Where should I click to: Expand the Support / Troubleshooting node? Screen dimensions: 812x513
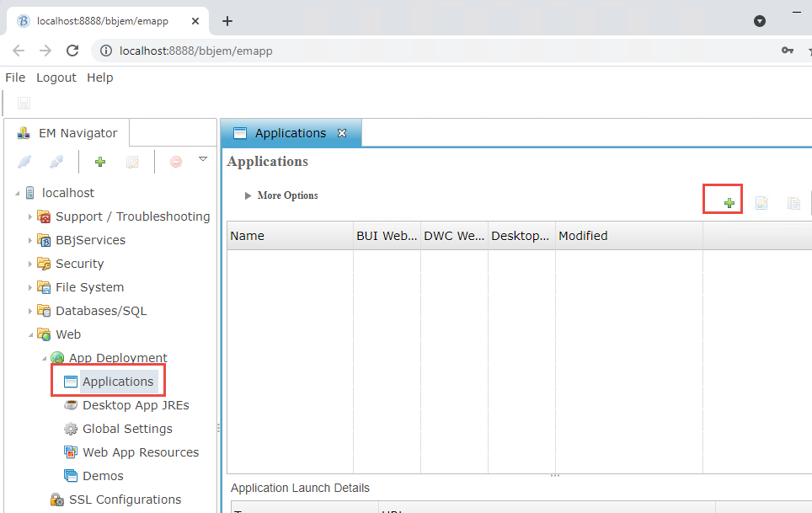click(x=30, y=216)
